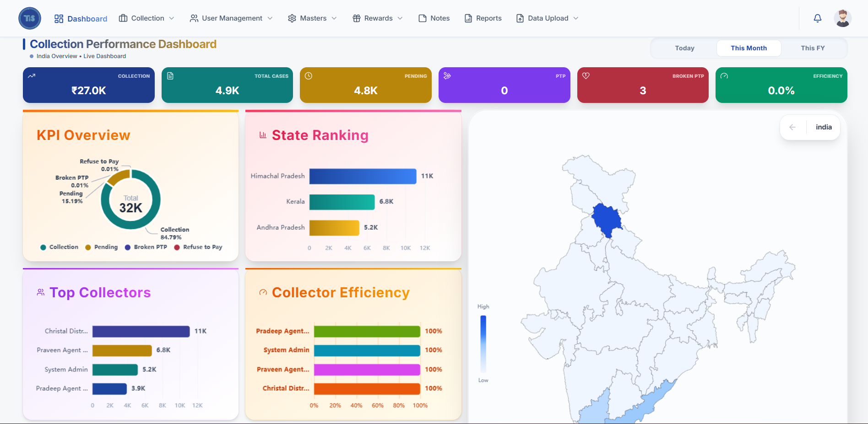Expand the Collection dropdown chevron
This screenshot has height=424, width=868.
172,18
